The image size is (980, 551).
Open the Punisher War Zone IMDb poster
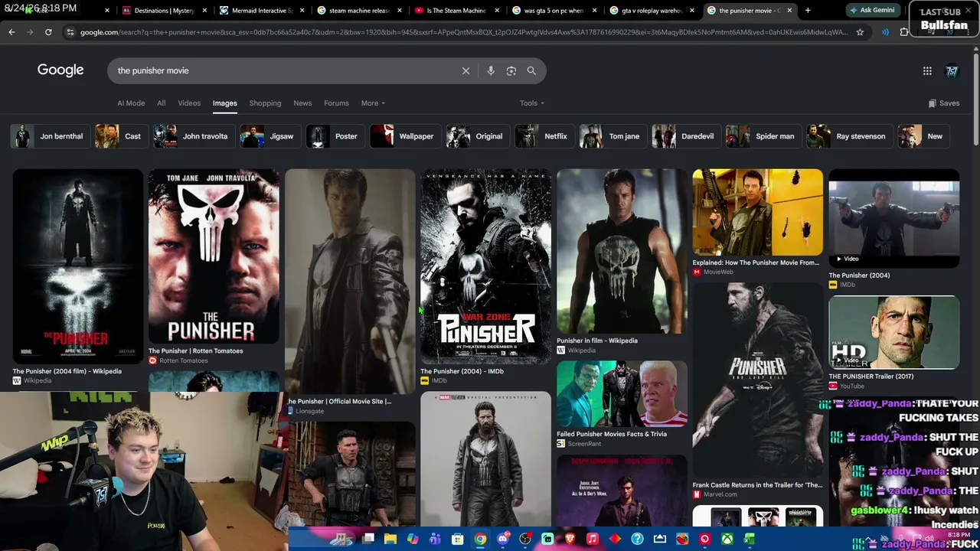pyautogui.click(x=485, y=266)
